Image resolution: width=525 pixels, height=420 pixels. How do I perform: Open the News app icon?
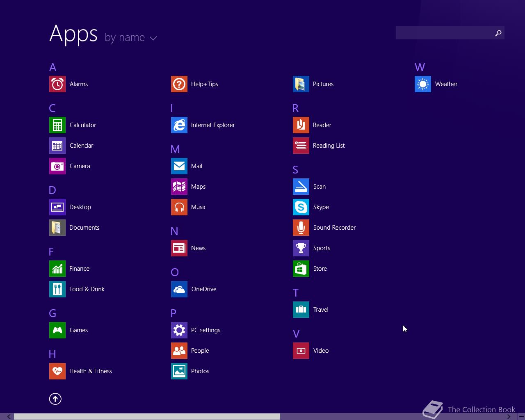(179, 248)
